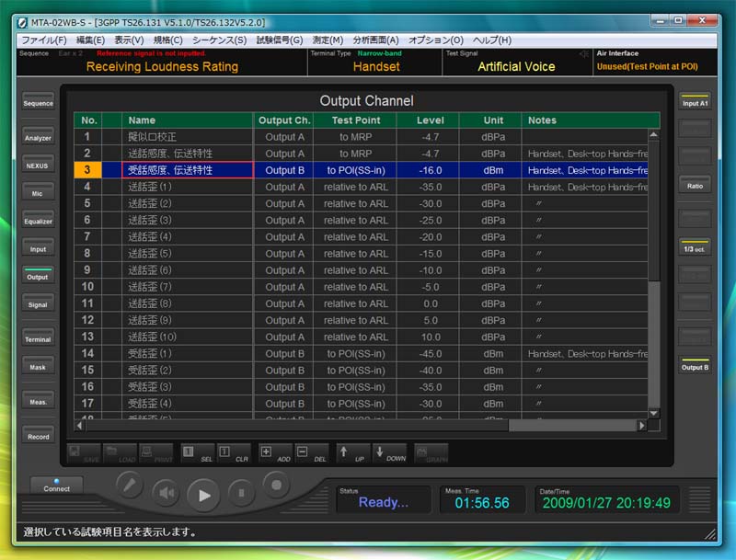Toggle the 1/3 oct. button
This screenshot has height=560, width=736.
(695, 247)
